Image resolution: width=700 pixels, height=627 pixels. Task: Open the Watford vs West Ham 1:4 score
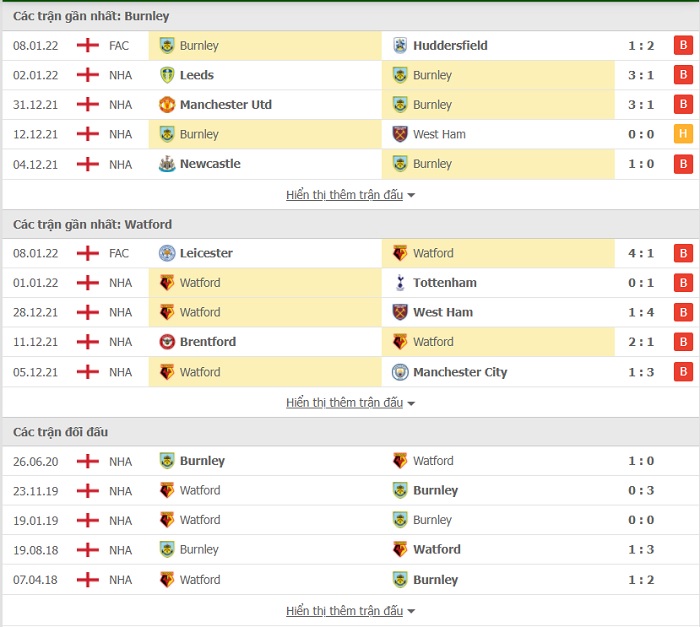(641, 312)
